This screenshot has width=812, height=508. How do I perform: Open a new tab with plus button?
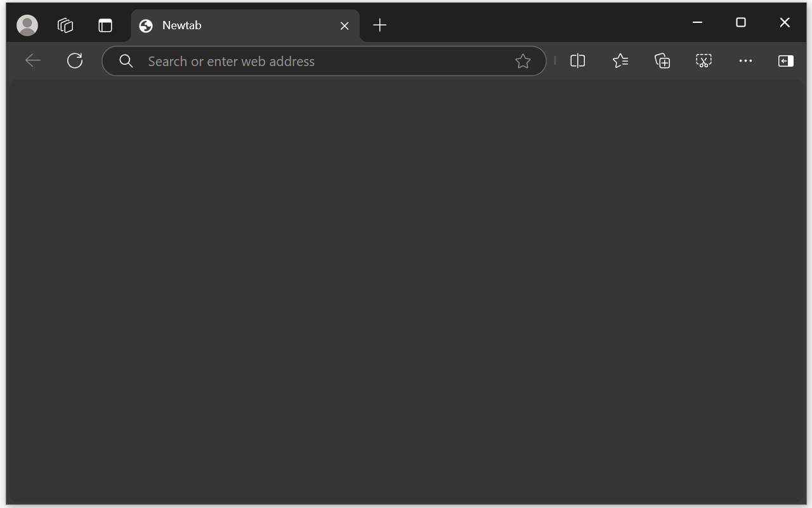(379, 25)
